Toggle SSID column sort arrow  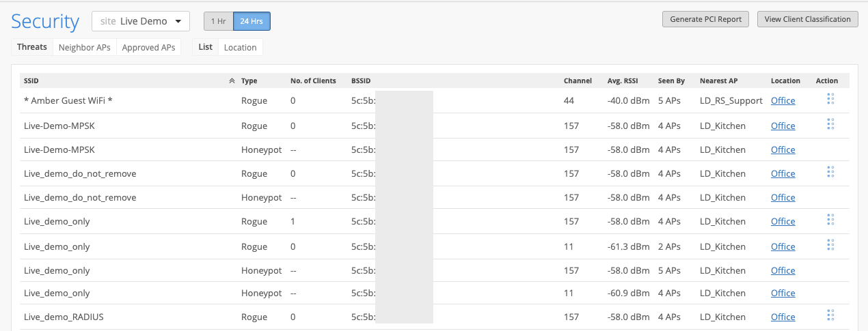pos(232,81)
